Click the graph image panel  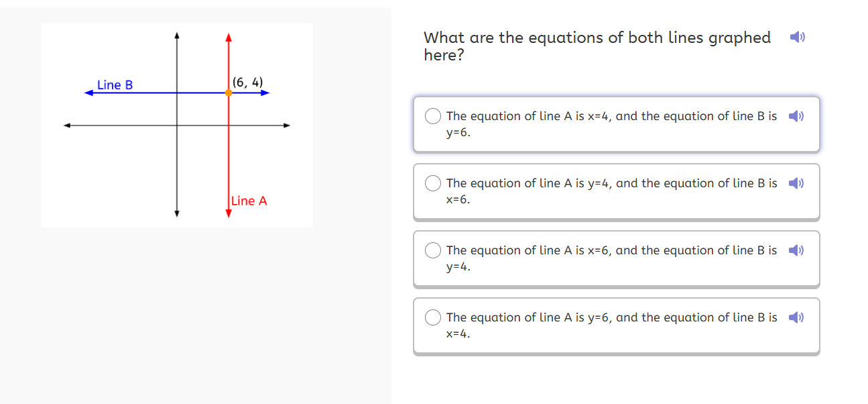tap(177, 125)
